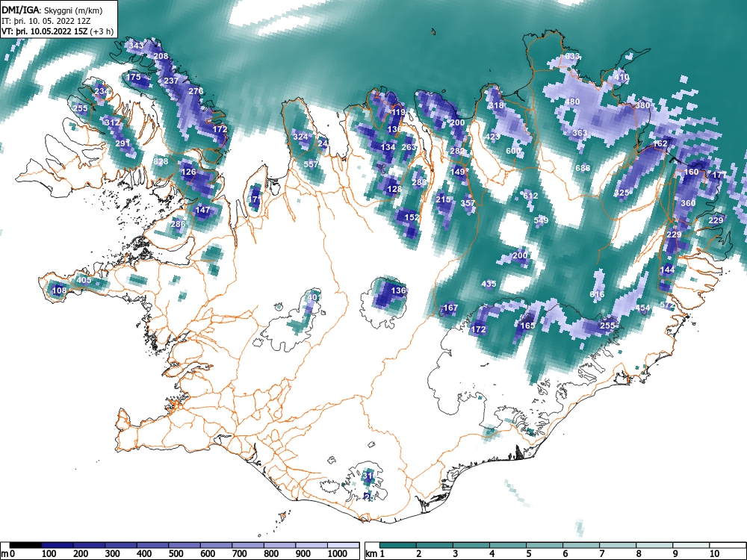Click the '325' visibility value
This screenshot has width=747, height=560.
tap(622, 193)
